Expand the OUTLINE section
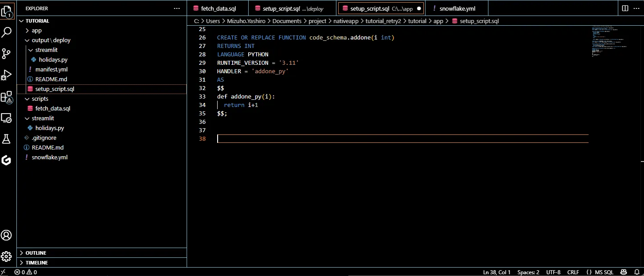This screenshot has width=644, height=276. coord(101,253)
